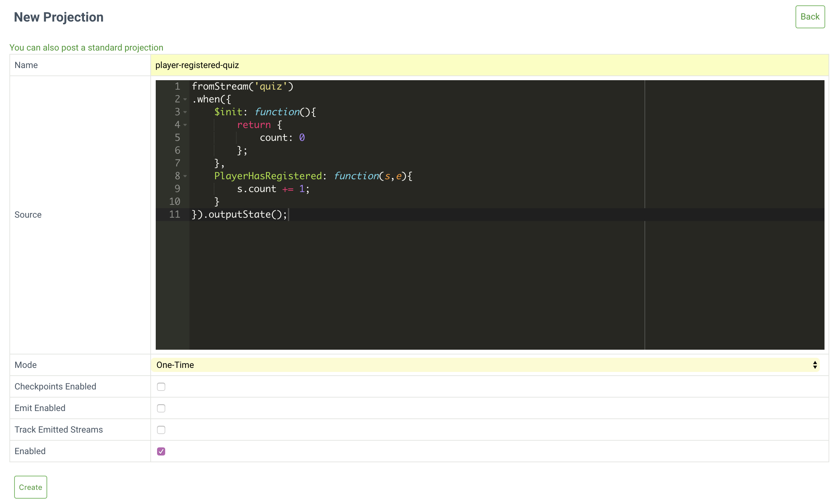
Task: Enable the Emit Enabled checkbox
Action: coord(161,408)
